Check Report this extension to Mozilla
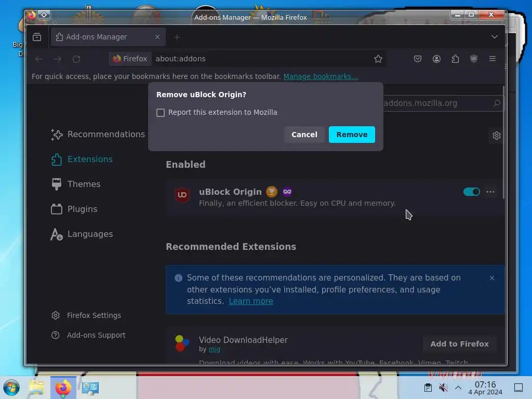 161,112
